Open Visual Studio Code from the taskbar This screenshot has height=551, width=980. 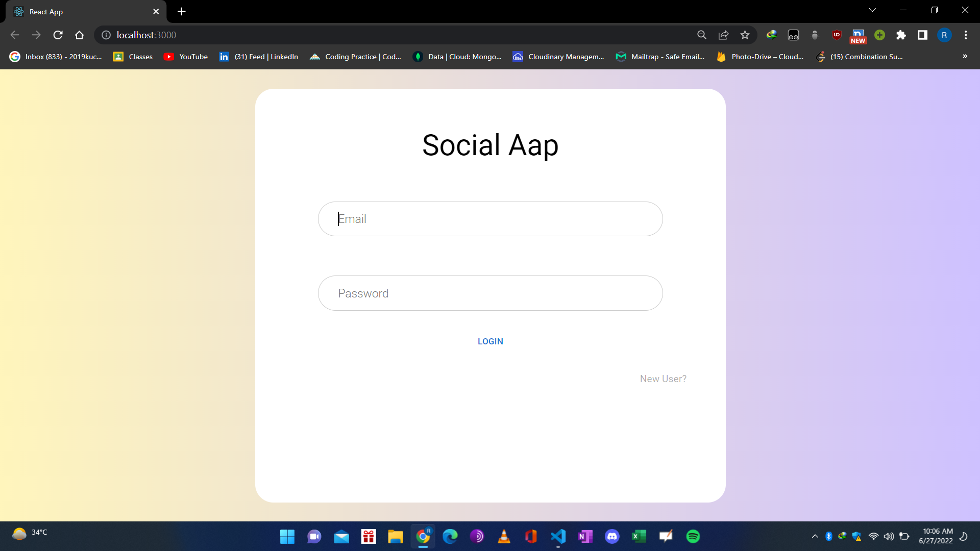tap(558, 536)
